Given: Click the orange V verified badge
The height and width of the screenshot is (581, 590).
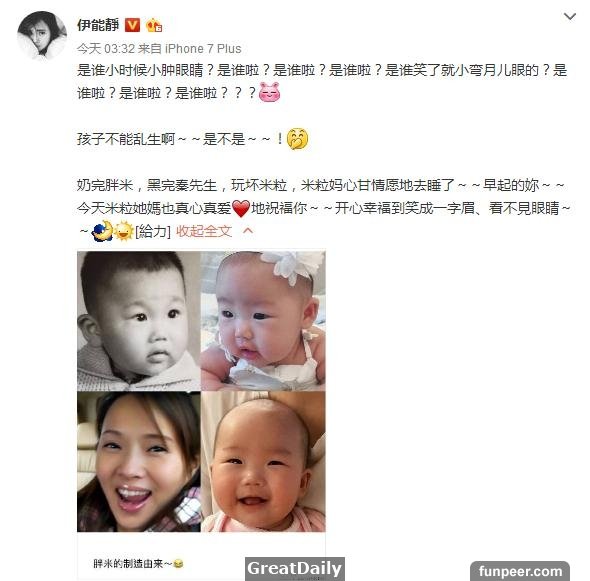Looking at the screenshot, I should click(x=132, y=25).
